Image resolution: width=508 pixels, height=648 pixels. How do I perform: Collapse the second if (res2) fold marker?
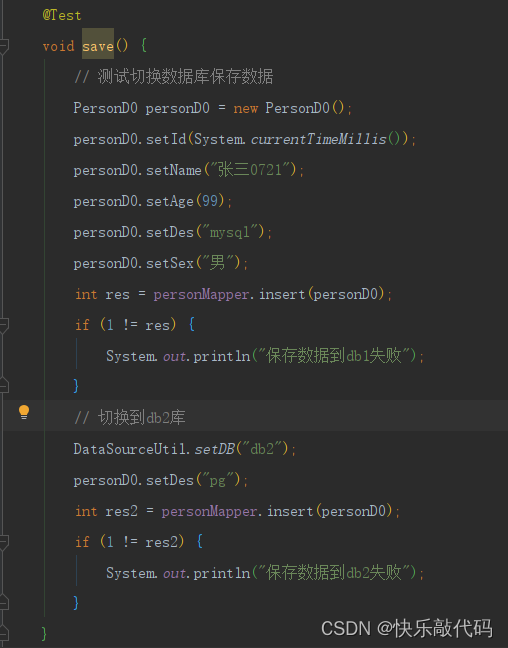click(x=3, y=542)
